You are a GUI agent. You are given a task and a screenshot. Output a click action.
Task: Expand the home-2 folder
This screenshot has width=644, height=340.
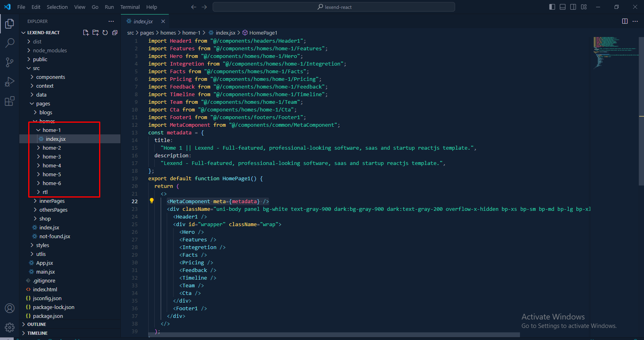pyautogui.click(x=52, y=148)
